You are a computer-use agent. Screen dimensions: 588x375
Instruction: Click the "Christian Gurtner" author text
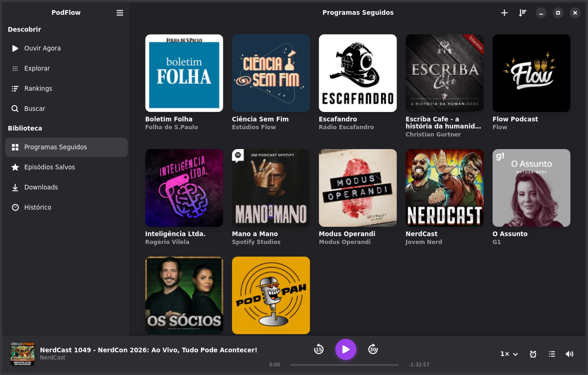tap(433, 135)
